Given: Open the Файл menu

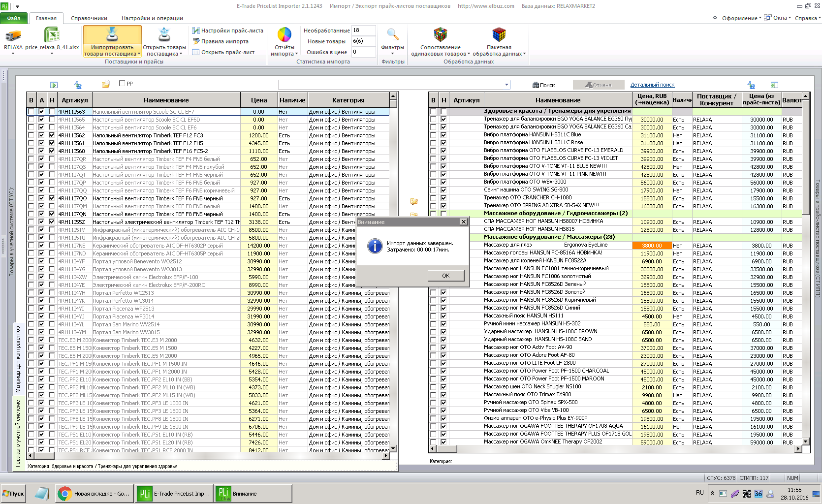Looking at the screenshot, I should point(14,18).
